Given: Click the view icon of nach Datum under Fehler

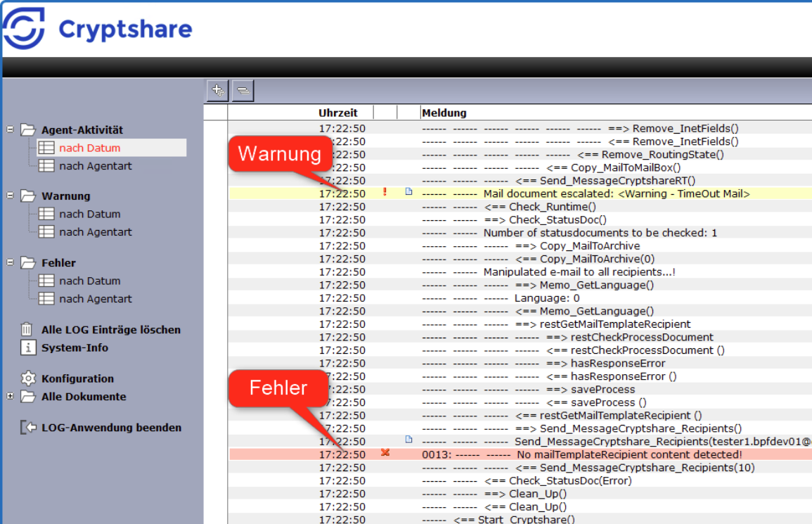Looking at the screenshot, I should click(x=46, y=281).
